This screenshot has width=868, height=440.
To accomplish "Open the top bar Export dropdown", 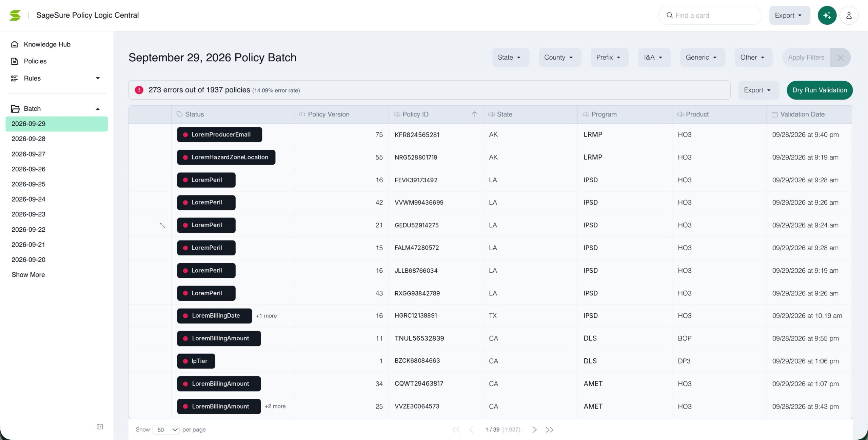I will (789, 15).
